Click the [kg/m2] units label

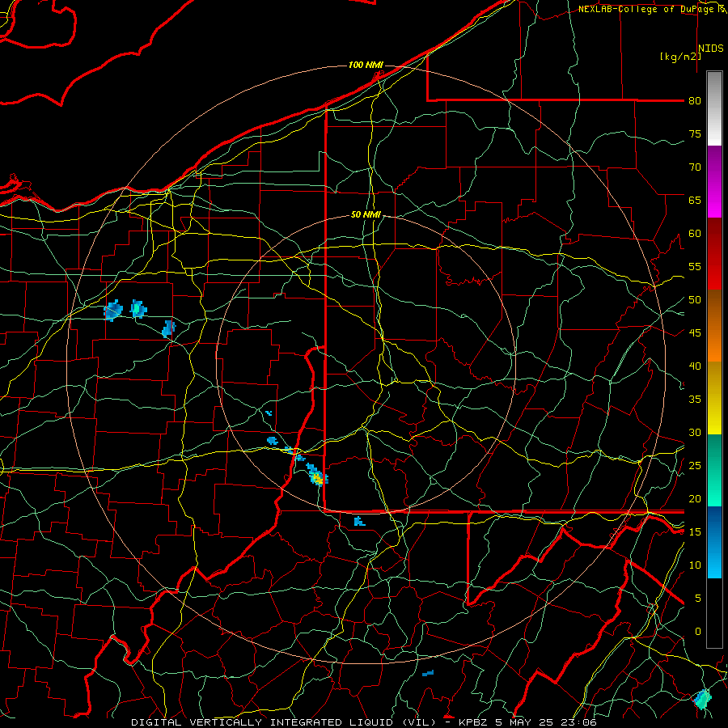click(x=680, y=57)
